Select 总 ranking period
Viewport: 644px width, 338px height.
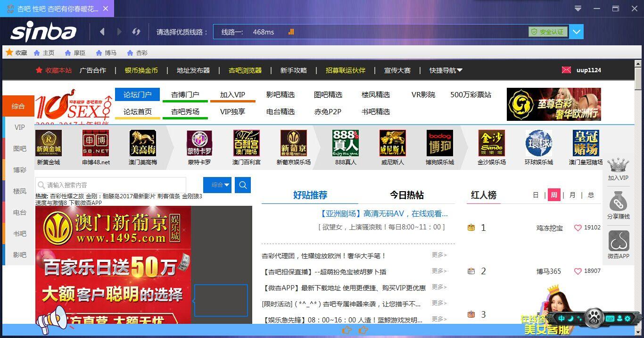pos(591,195)
